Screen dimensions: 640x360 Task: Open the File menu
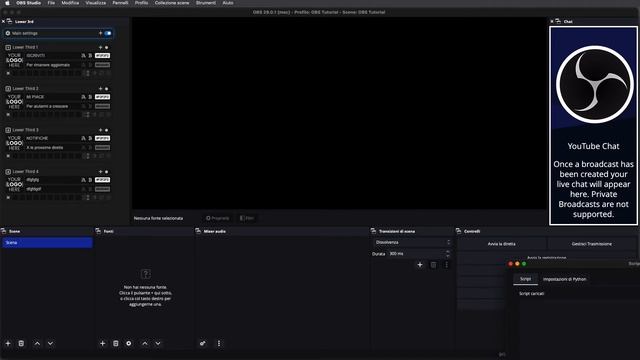tap(51, 3)
